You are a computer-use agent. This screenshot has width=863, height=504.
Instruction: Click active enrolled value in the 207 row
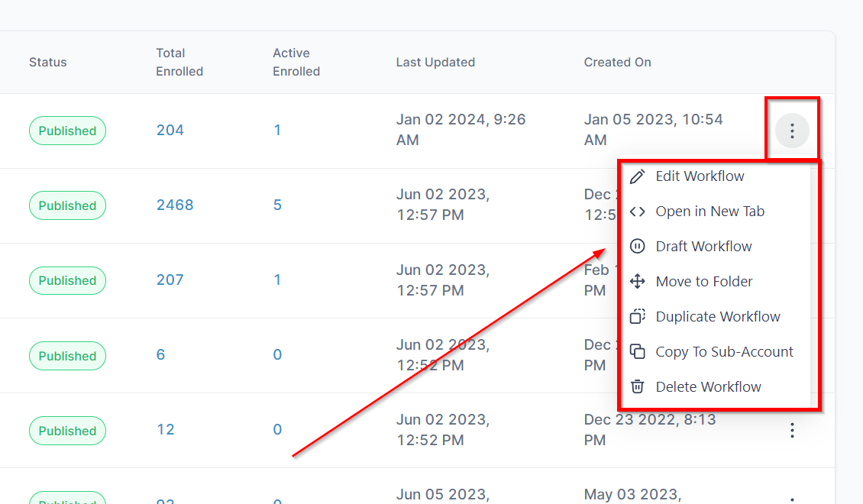(277, 280)
